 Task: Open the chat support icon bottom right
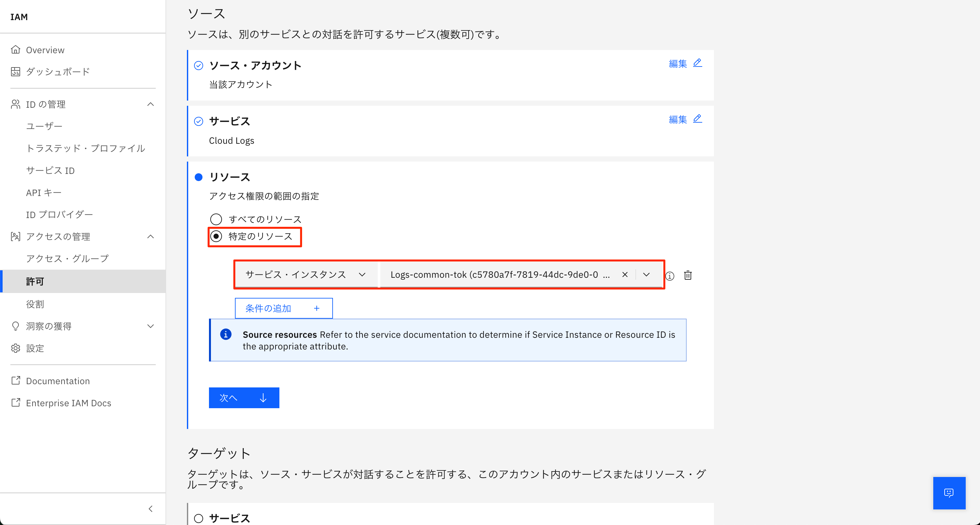pos(949,493)
